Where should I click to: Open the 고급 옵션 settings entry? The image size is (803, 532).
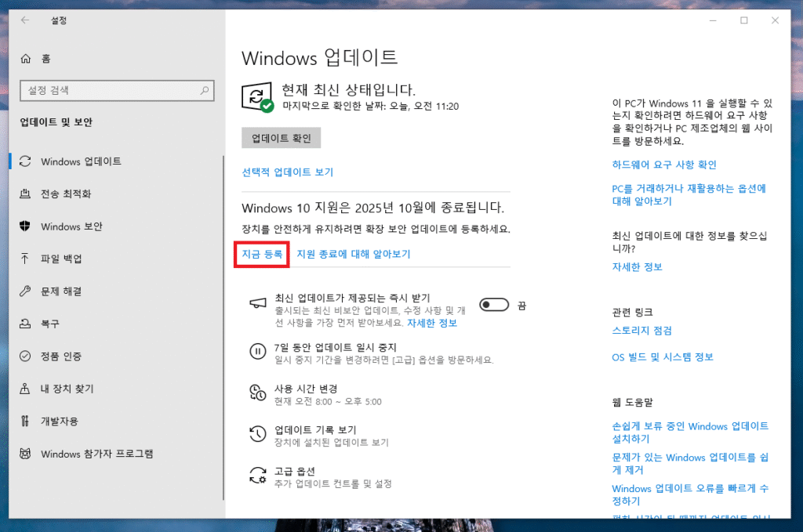coord(295,472)
